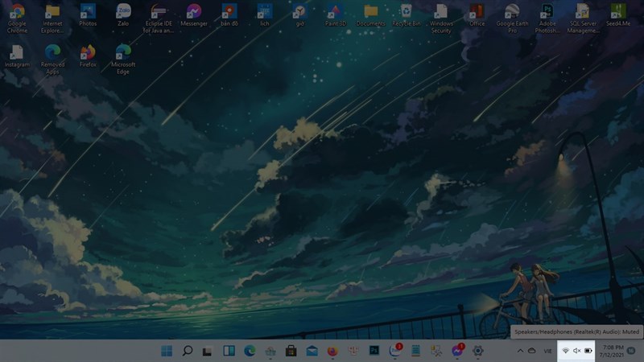Open the notification count badge

coord(631,351)
